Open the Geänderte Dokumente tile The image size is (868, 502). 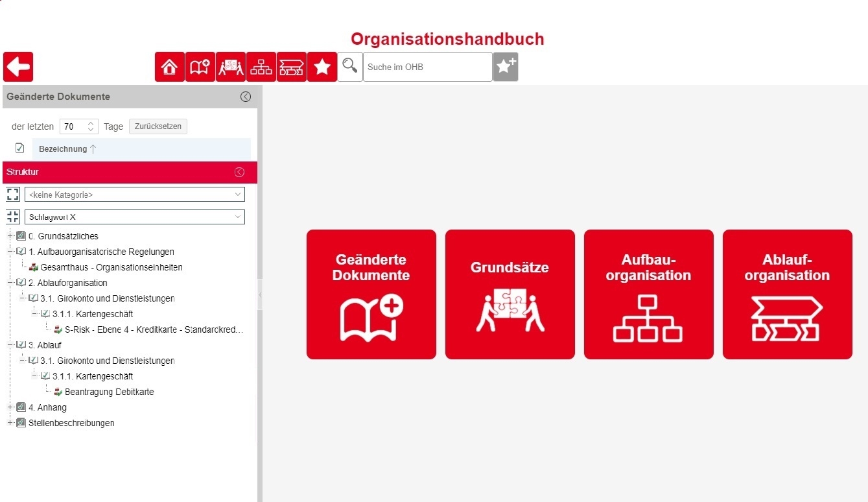pos(371,294)
